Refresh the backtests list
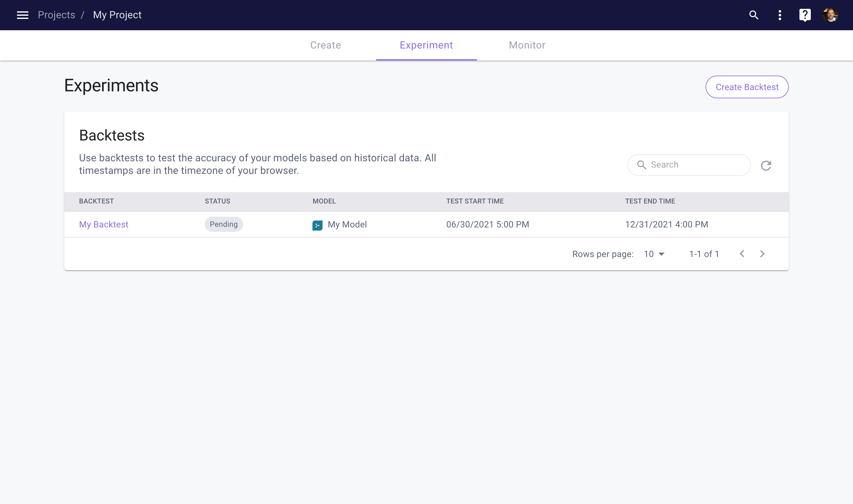This screenshot has height=504, width=853. (766, 165)
